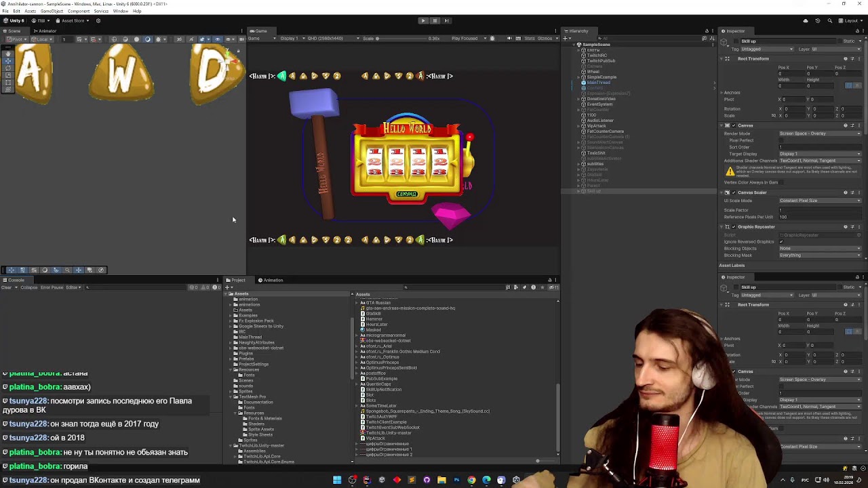Screen dimensions: 868x488
Task: Expand the SimpleExample object in Hierarchy
Action: (x=579, y=77)
